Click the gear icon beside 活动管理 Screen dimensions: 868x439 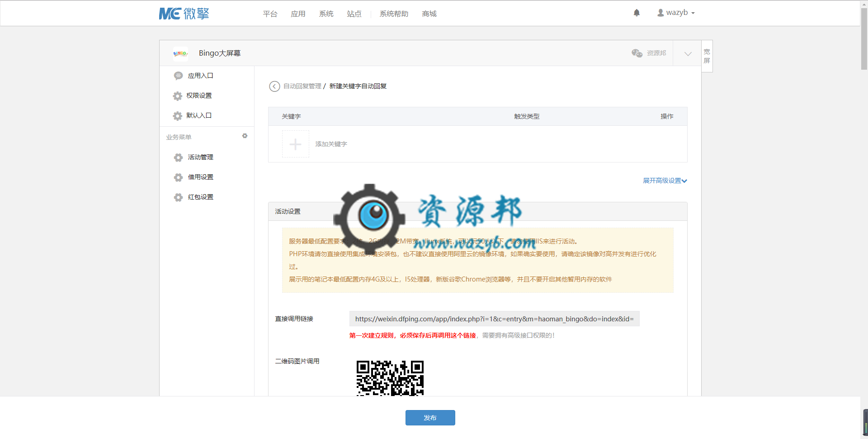click(179, 157)
